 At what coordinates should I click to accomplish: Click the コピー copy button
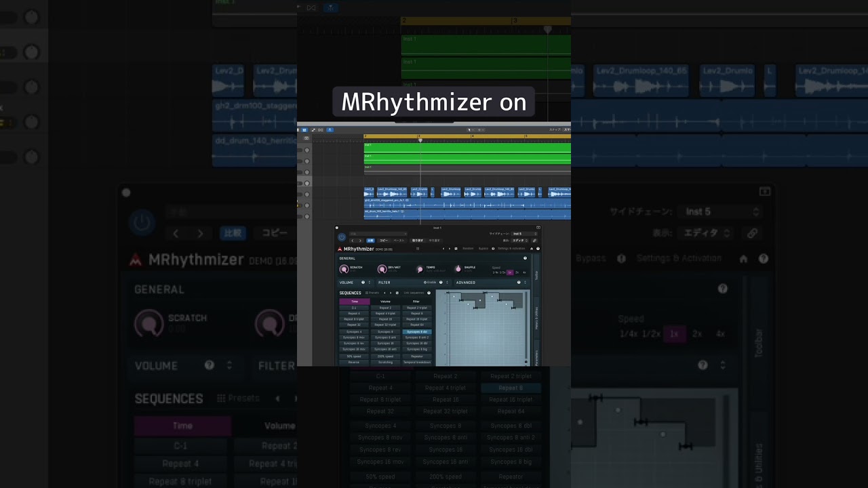tap(384, 241)
